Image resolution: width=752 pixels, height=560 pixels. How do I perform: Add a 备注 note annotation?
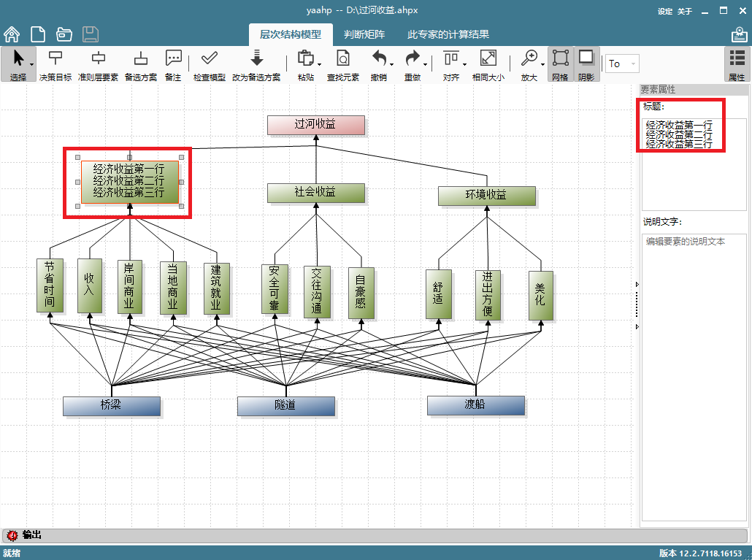point(173,65)
